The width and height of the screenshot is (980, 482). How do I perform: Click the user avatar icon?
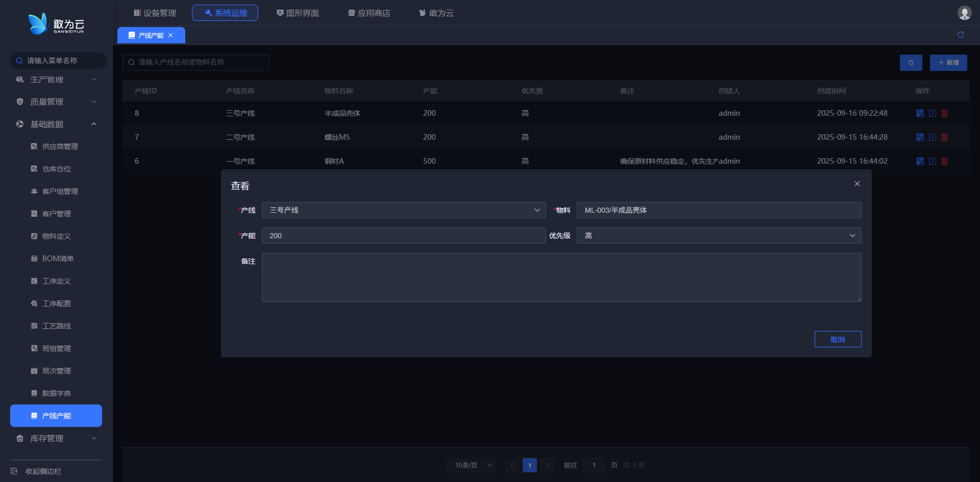point(964,13)
